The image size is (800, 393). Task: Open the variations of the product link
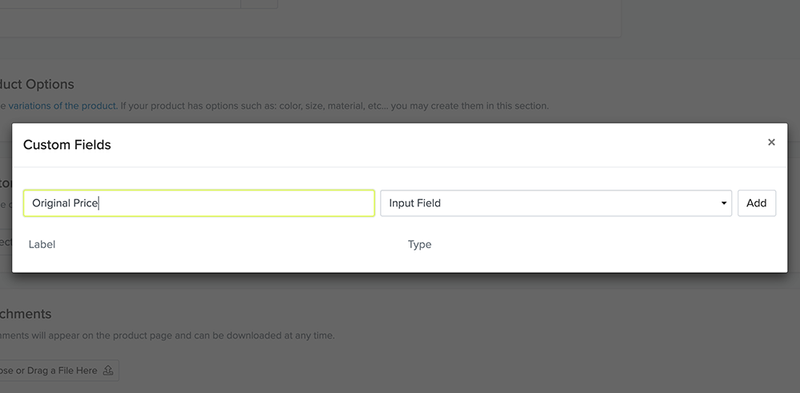(x=62, y=106)
